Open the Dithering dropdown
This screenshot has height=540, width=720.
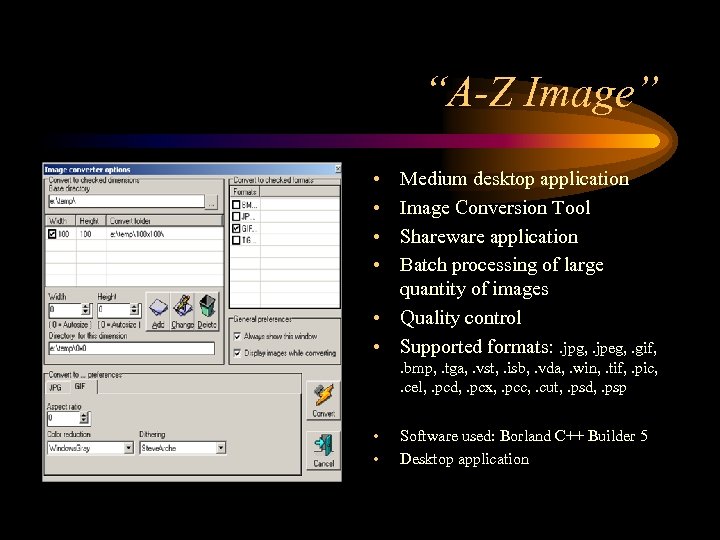pos(221,448)
